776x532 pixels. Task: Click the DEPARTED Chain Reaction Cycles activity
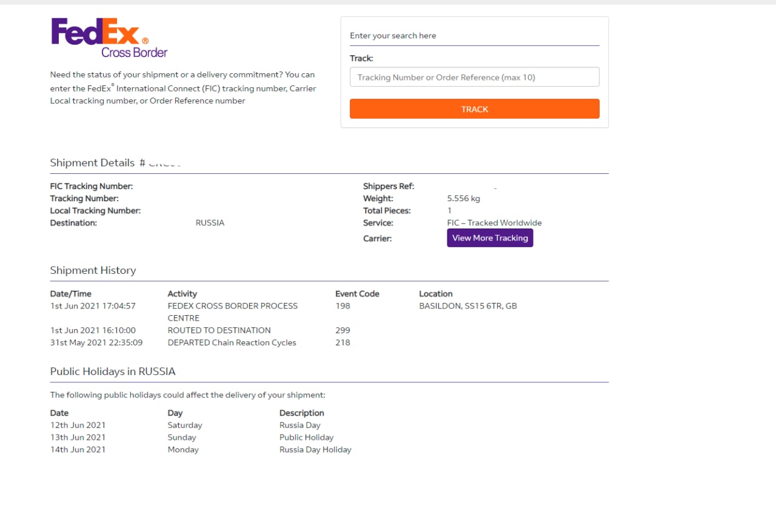coord(232,342)
